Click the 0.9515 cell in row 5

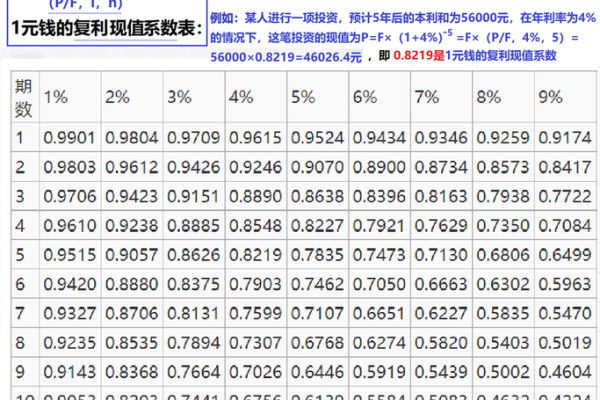pos(69,255)
